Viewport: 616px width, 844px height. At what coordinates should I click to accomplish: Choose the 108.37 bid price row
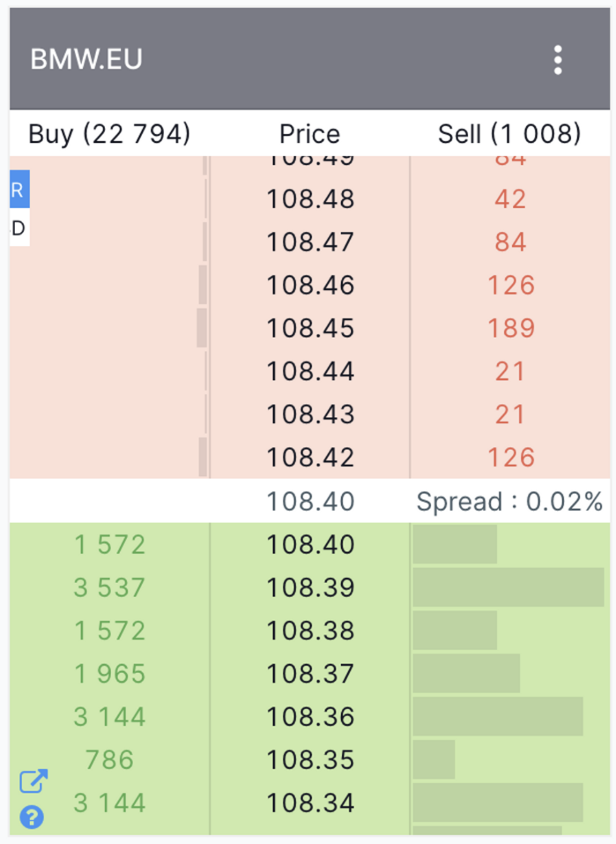coord(310,674)
